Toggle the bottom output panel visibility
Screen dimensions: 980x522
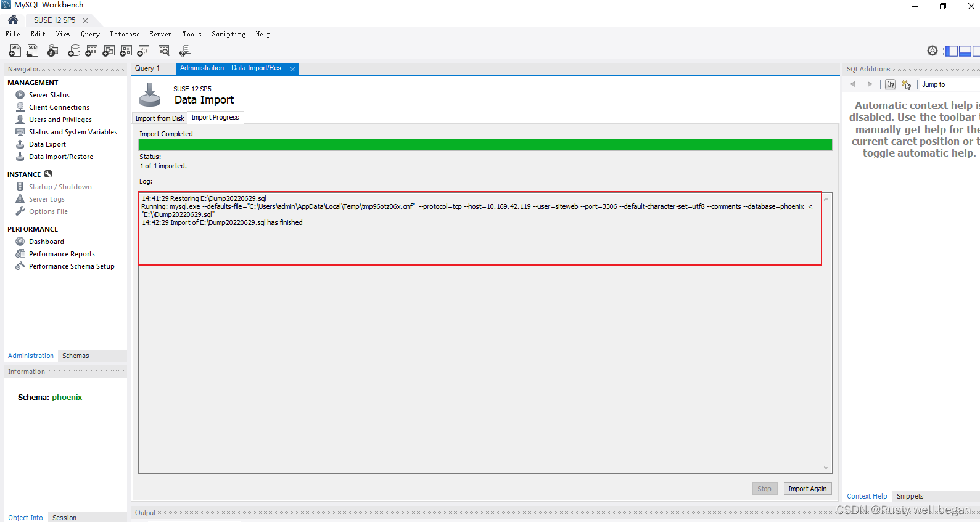965,51
